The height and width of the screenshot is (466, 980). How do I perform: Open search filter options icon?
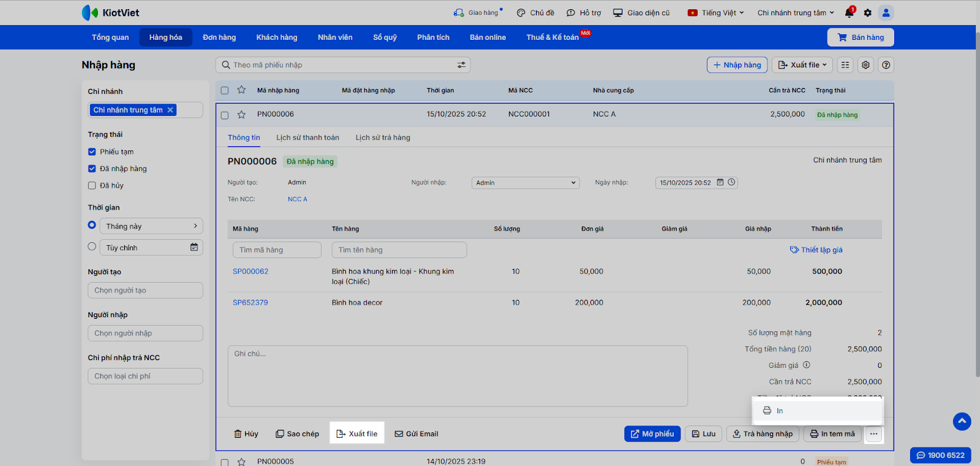point(461,65)
